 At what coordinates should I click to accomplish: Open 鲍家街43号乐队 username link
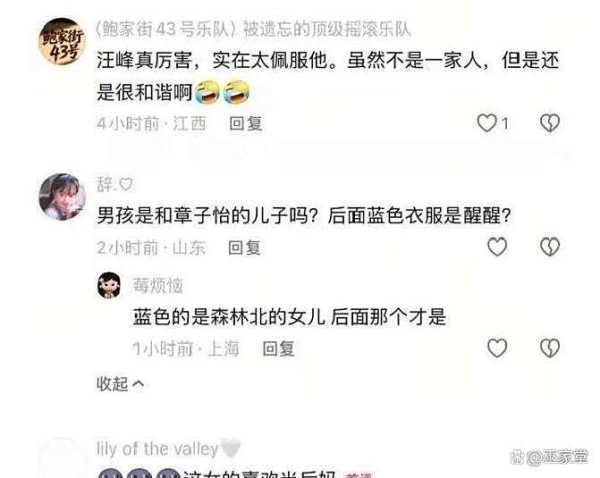pyautogui.click(x=253, y=30)
